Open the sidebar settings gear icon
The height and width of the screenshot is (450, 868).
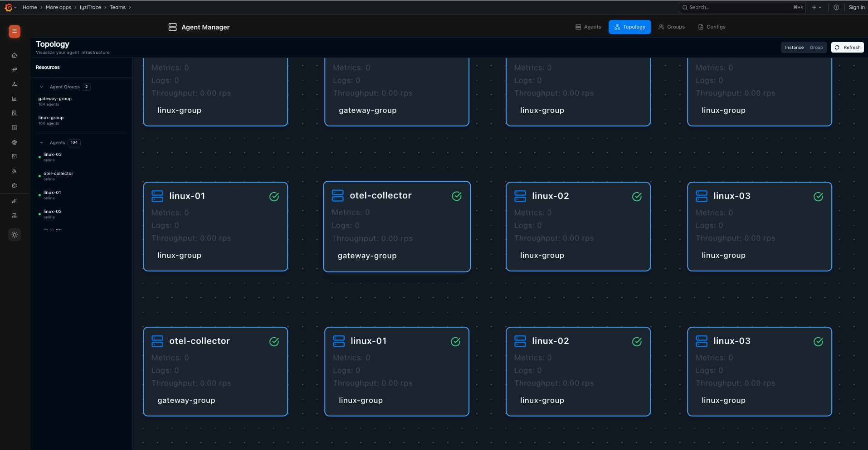15,186
